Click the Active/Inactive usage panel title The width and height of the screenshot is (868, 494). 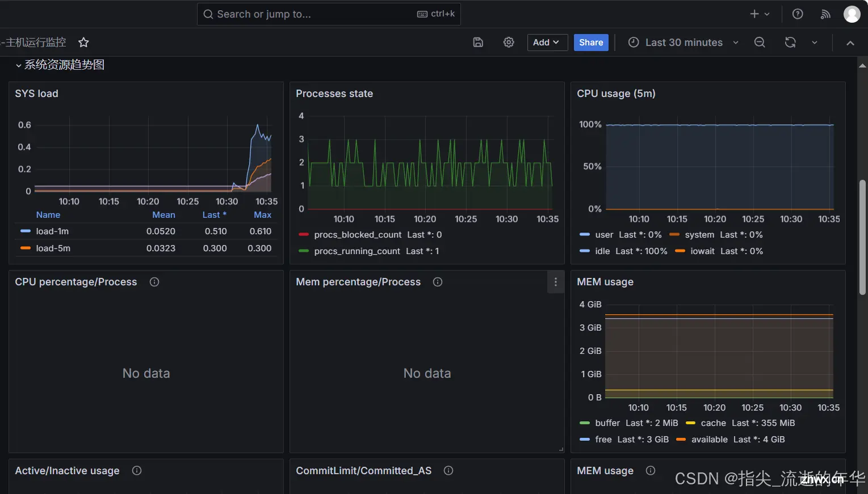[x=67, y=471]
